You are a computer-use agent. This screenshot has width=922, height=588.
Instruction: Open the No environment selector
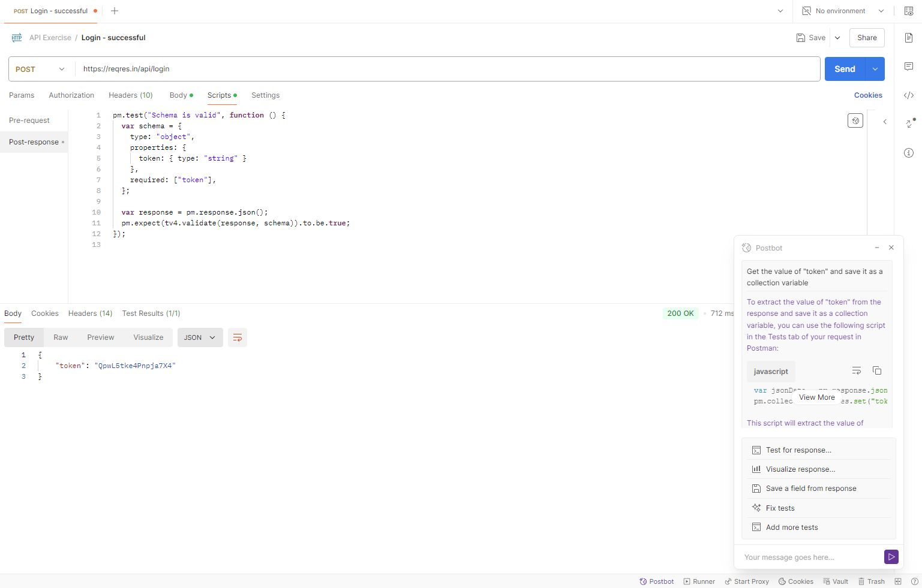pyautogui.click(x=843, y=11)
